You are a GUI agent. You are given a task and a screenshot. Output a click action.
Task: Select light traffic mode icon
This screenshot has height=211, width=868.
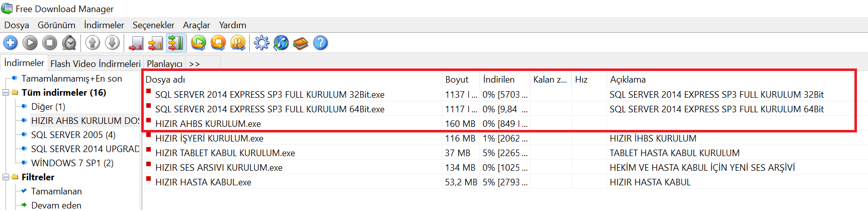coord(136,43)
